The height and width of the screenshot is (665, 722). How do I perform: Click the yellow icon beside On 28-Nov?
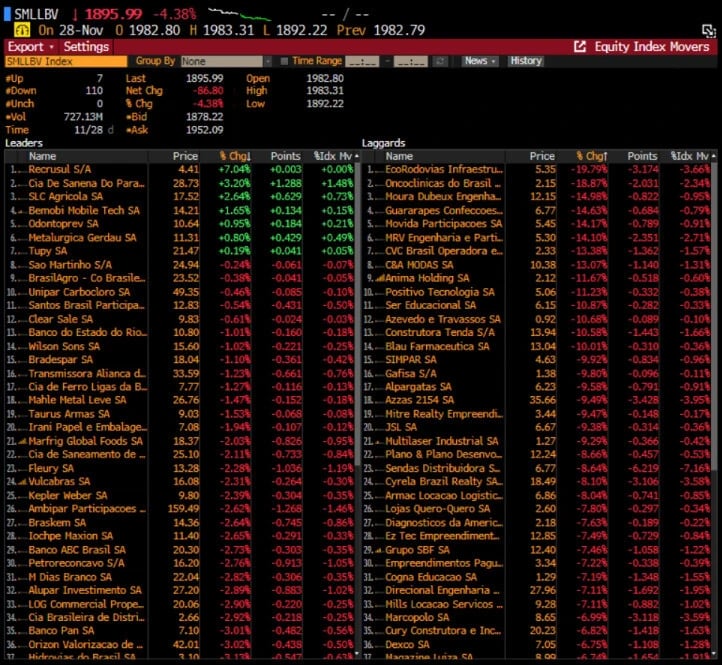[x=22, y=30]
